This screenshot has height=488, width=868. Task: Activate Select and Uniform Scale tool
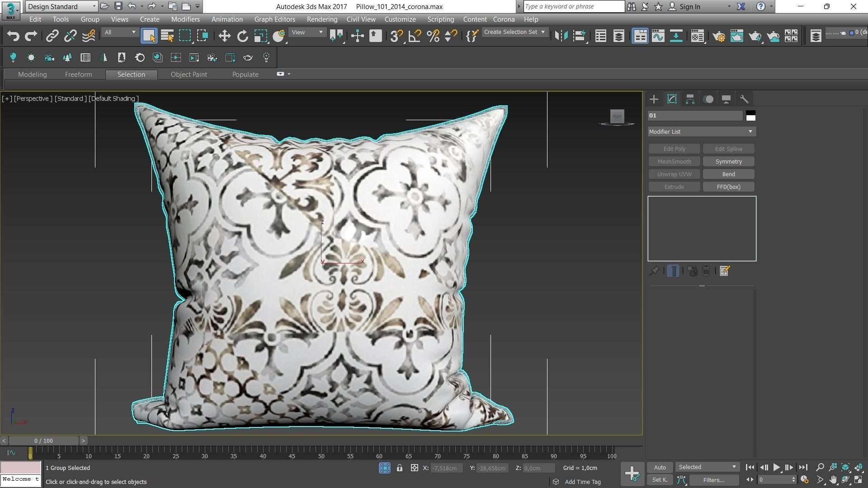tap(261, 36)
